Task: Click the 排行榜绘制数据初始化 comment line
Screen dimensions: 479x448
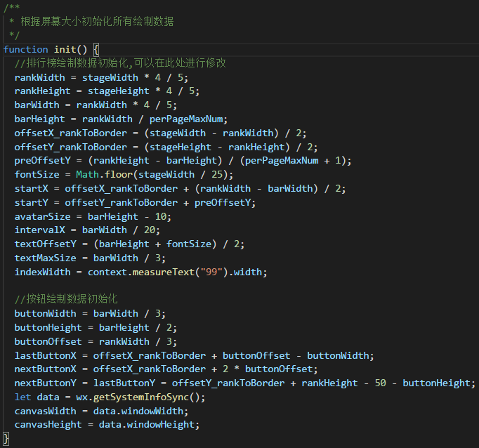Action: (x=120, y=63)
